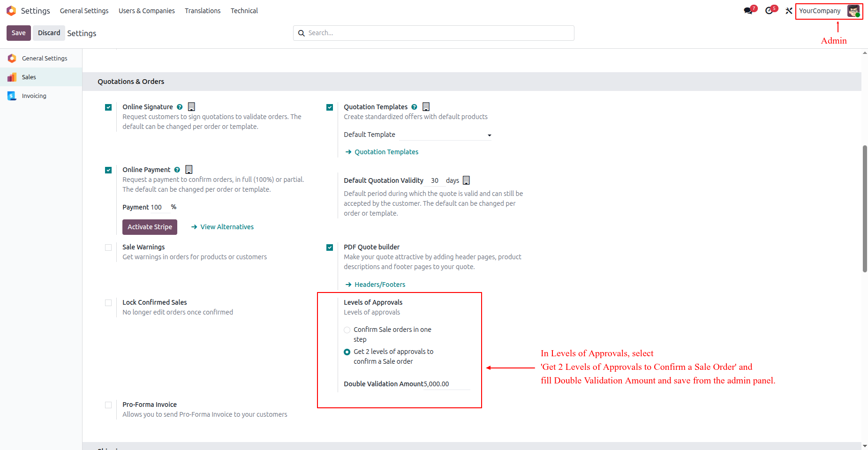Go to General Settings sidebar tab
The width and height of the screenshot is (868, 450).
(x=41, y=58)
